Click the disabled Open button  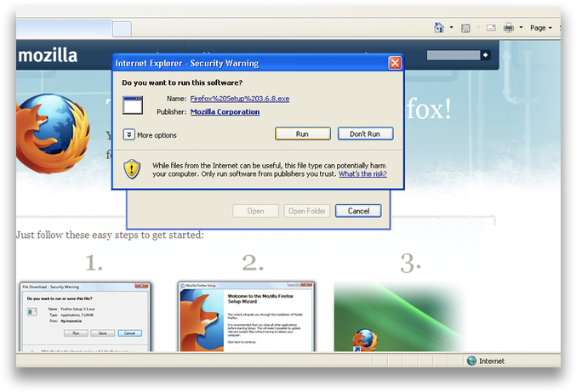pyautogui.click(x=256, y=211)
